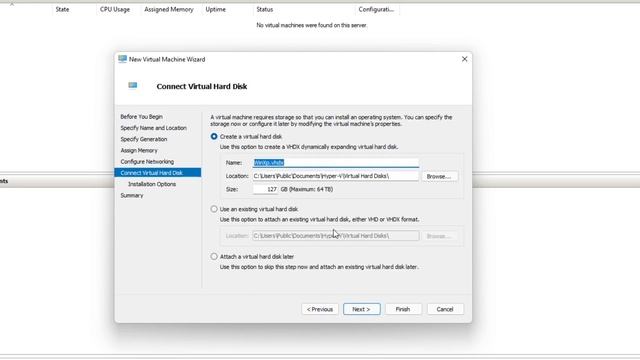
Task: Click Browse next to the new disk Location
Action: tap(439, 176)
